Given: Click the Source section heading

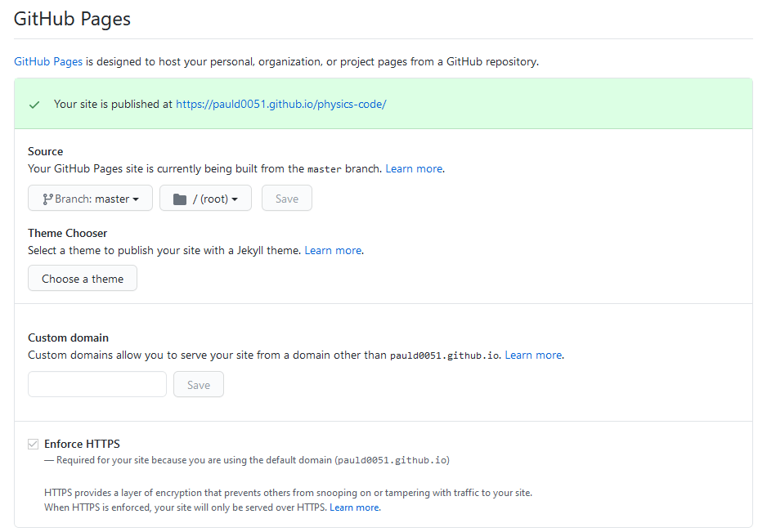Looking at the screenshot, I should [x=46, y=151].
